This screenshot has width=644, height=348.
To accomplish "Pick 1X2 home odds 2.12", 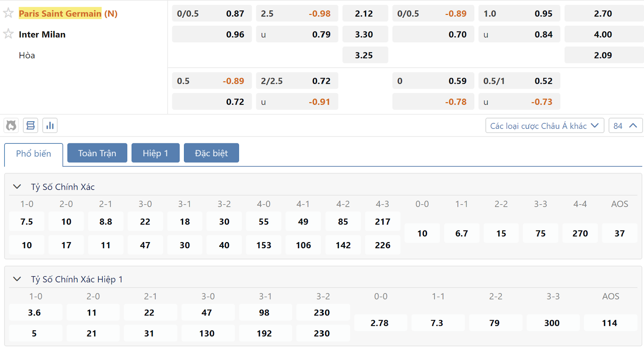I will click(x=365, y=13).
